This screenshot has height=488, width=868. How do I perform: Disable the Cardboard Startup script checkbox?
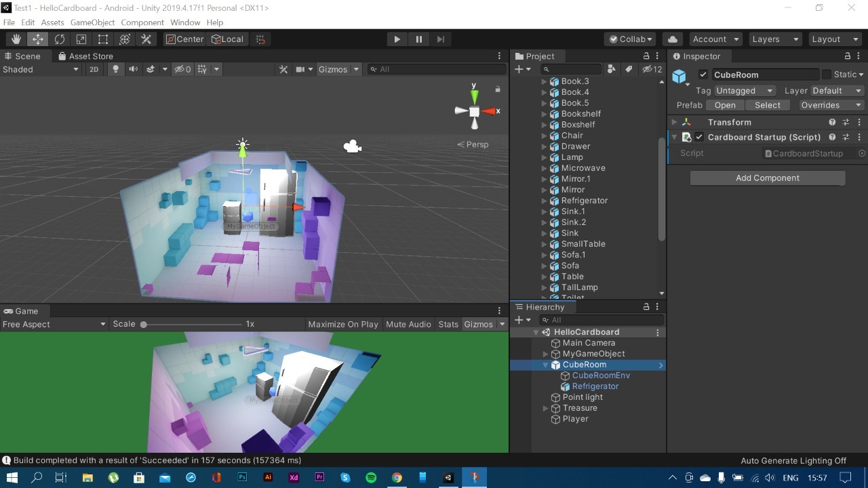[698, 137]
